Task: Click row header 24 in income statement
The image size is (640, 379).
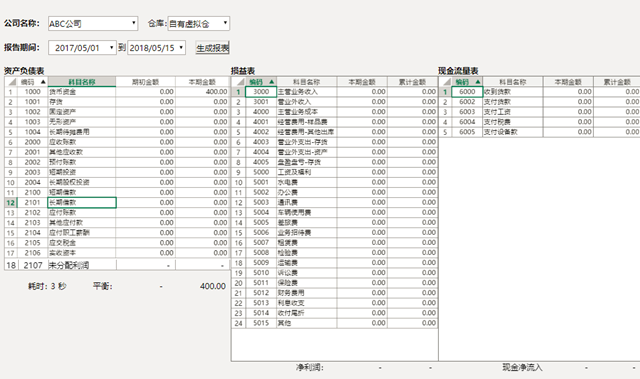Action: [238, 323]
